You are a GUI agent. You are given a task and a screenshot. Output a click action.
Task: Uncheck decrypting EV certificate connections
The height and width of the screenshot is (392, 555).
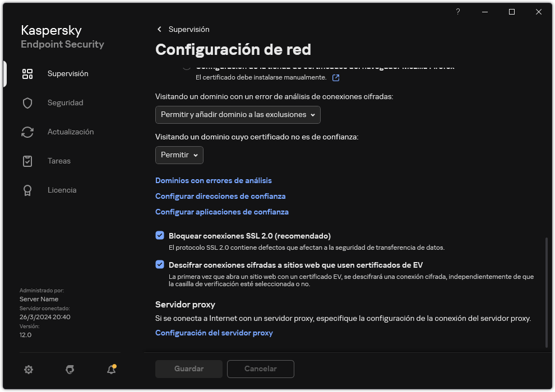(x=160, y=265)
